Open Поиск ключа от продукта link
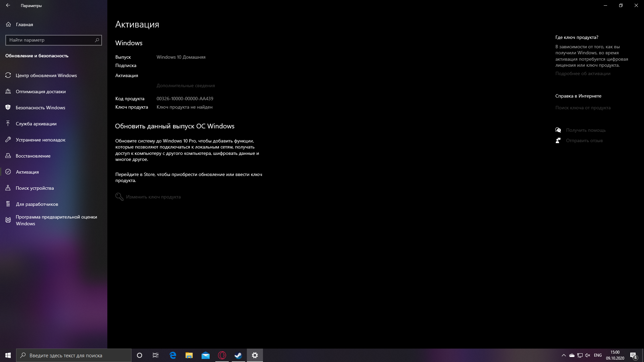 click(x=583, y=108)
